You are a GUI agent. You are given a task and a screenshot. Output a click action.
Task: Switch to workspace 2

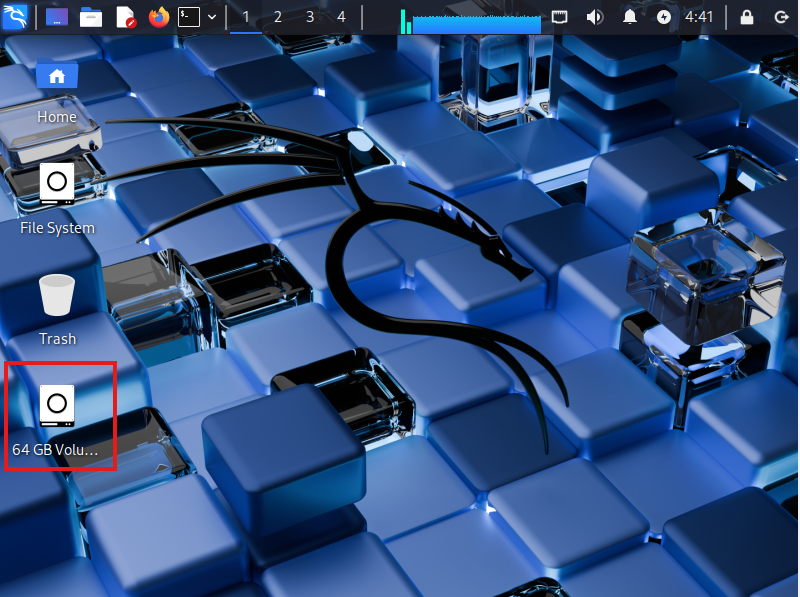278,17
